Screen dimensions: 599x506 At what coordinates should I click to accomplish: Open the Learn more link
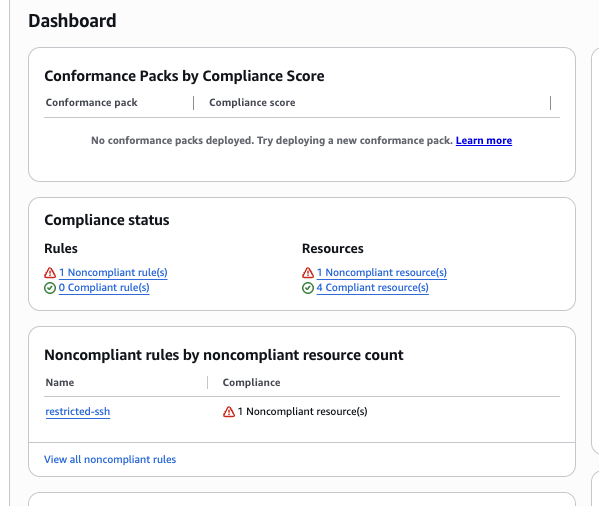pyautogui.click(x=484, y=141)
